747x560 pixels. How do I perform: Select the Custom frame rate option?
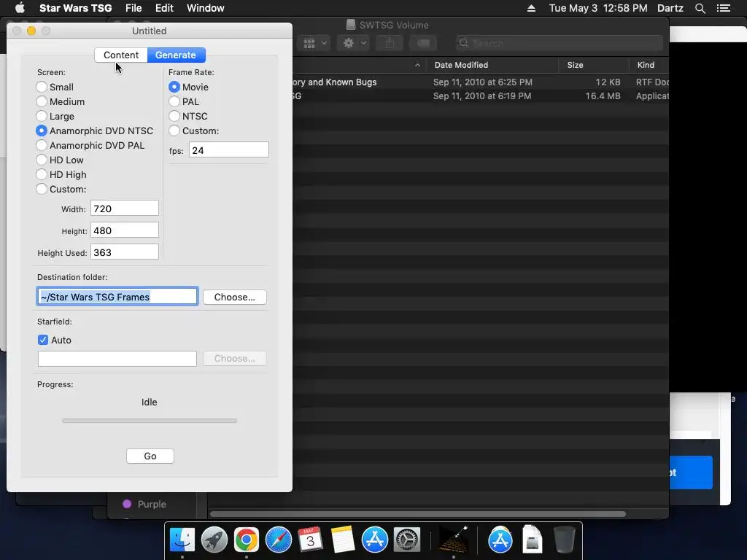pos(194,131)
